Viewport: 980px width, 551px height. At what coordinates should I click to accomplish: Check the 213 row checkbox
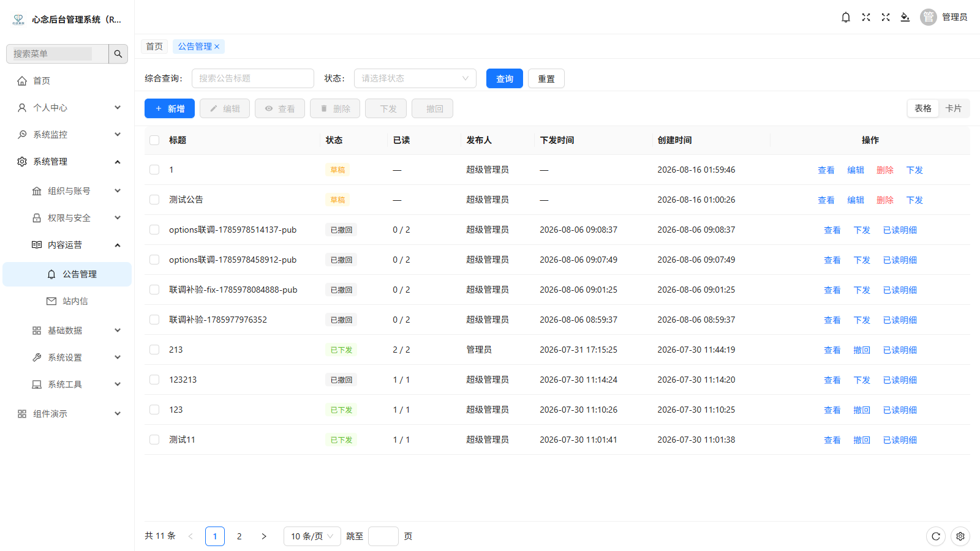[x=154, y=350]
